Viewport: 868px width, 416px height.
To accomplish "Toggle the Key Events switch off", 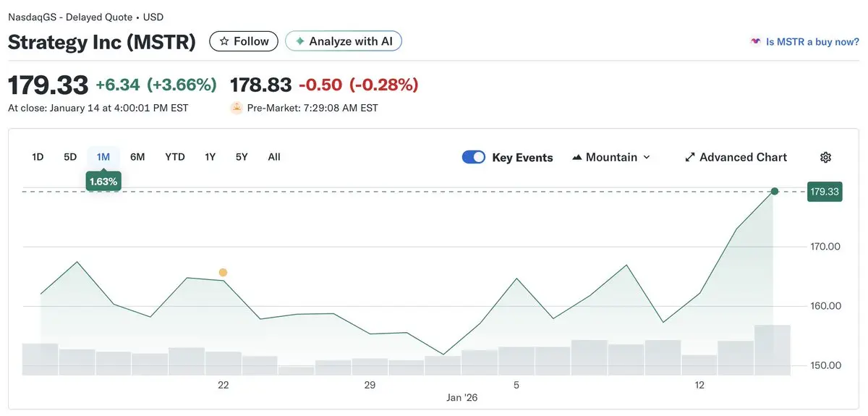I will [x=474, y=158].
